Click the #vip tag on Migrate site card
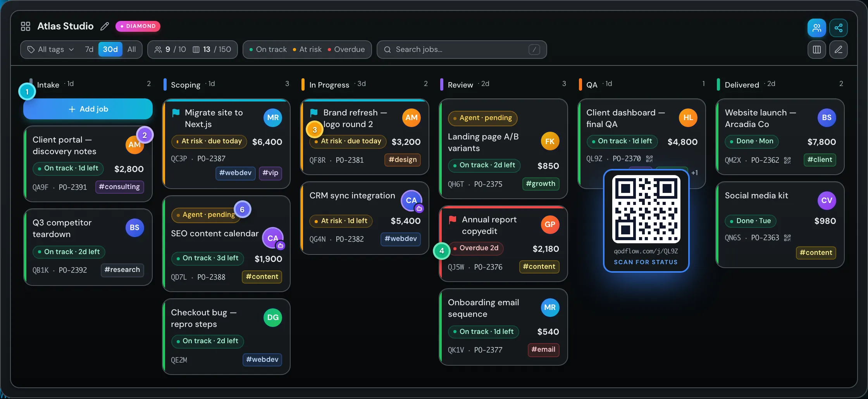Screen dimensions: 868x399 click(270, 173)
